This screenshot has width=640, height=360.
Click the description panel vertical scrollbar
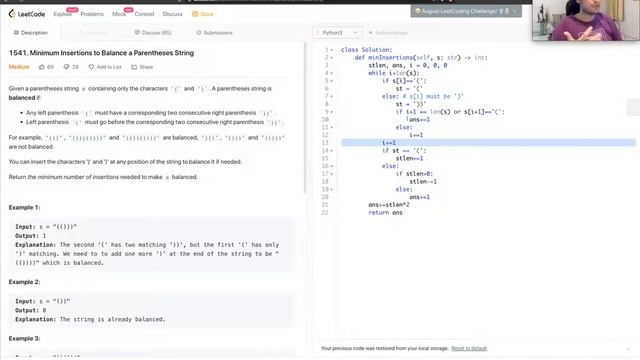304,118
